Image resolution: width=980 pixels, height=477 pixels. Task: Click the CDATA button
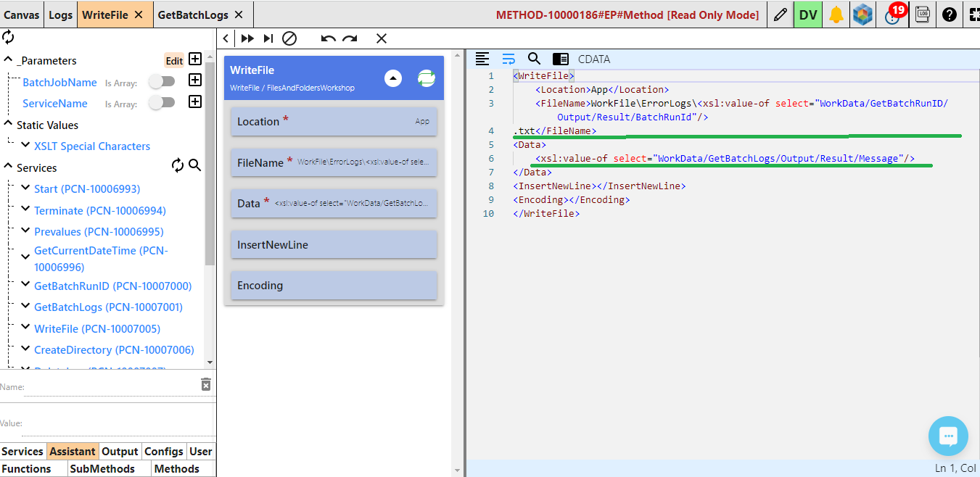click(594, 59)
